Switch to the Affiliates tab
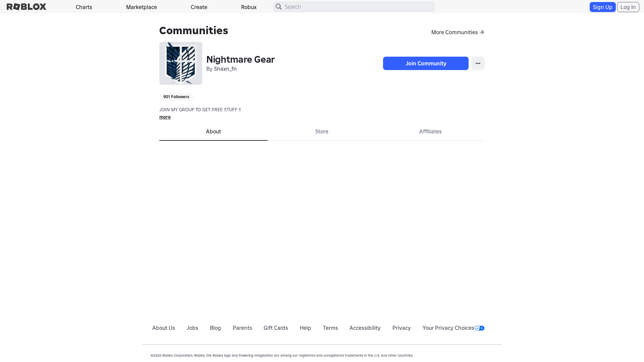The image size is (644, 362). [430, 132]
